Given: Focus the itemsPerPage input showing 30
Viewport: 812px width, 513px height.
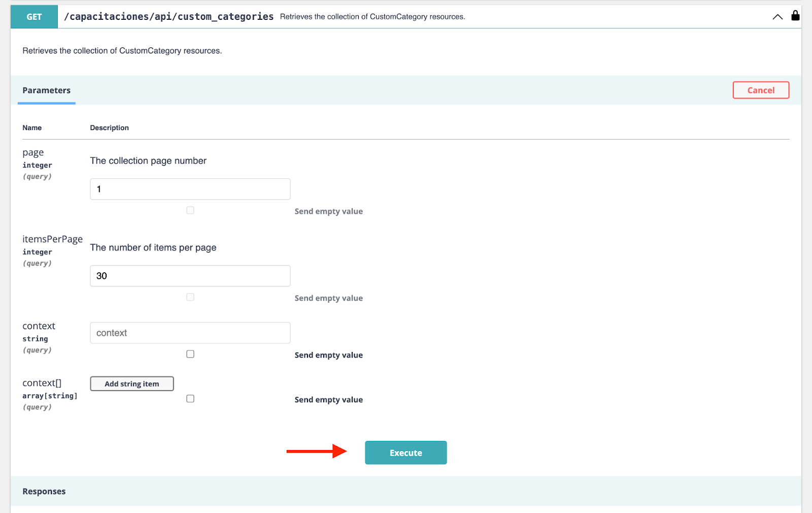Looking at the screenshot, I should click(190, 276).
